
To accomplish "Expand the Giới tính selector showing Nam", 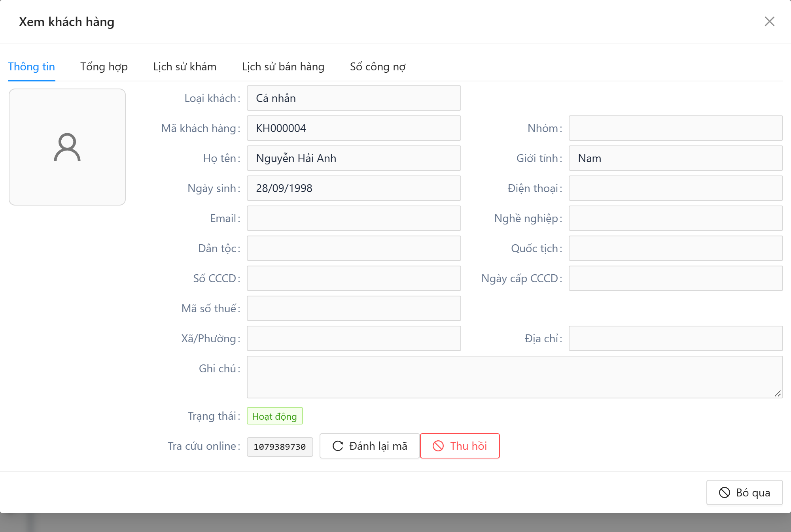I will point(676,158).
